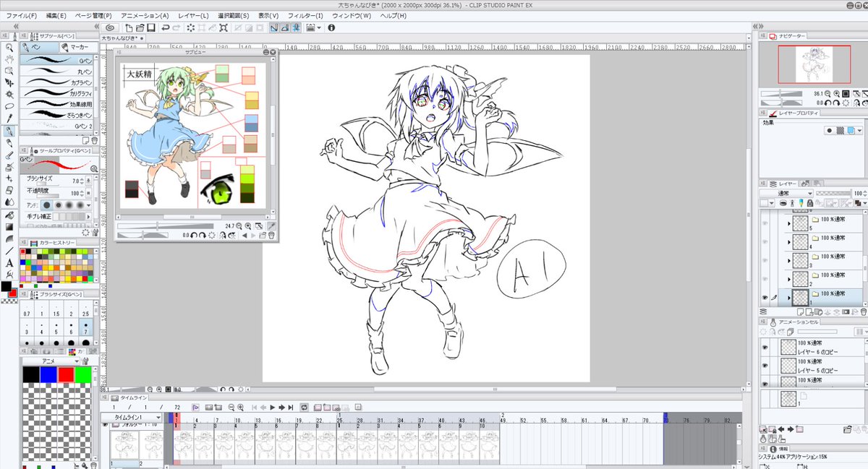This screenshot has height=469, width=868.
Task: Toggle visibility of folder 5 layer
Action: point(766,223)
